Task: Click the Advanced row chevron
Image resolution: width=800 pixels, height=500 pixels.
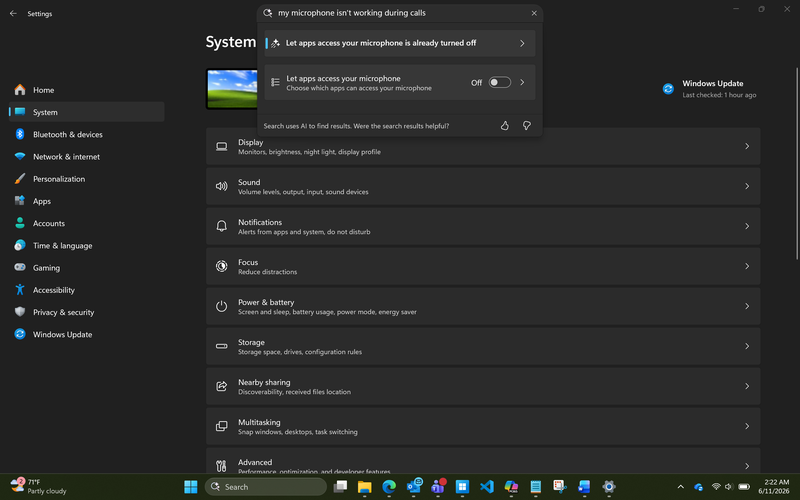Action: click(747, 466)
